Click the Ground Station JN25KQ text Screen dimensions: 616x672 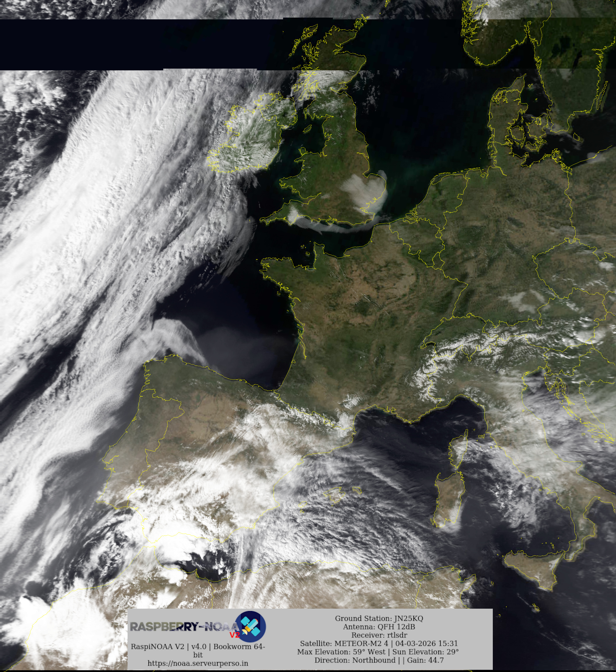379,618
